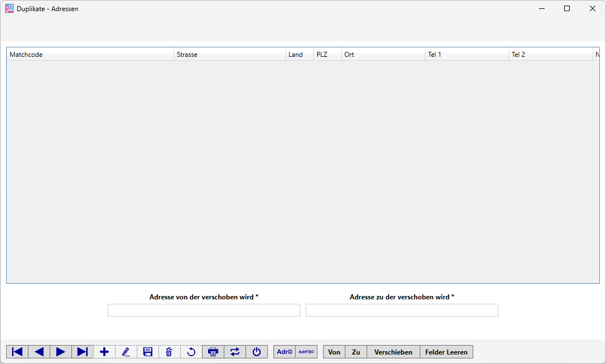
Task: Click the edit pencil icon
Action: [126, 352]
